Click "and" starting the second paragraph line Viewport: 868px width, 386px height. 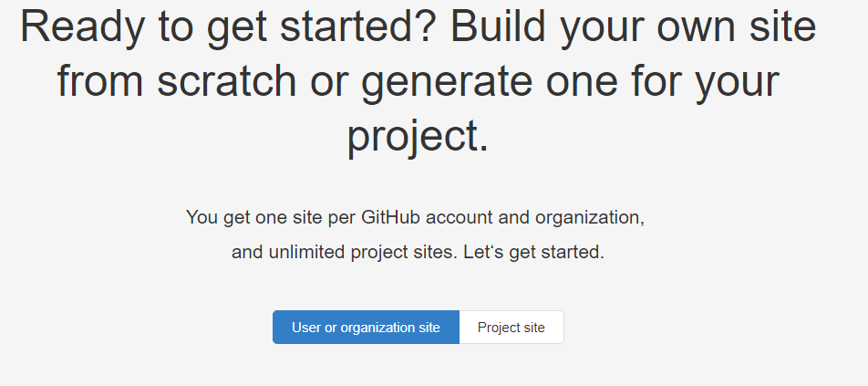246,253
